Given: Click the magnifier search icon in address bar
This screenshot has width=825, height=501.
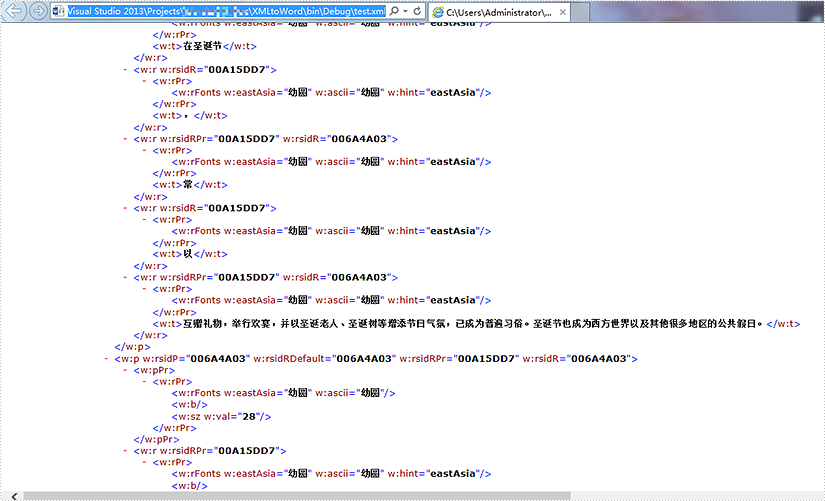Looking at the screenshot, I should point(394,11).
